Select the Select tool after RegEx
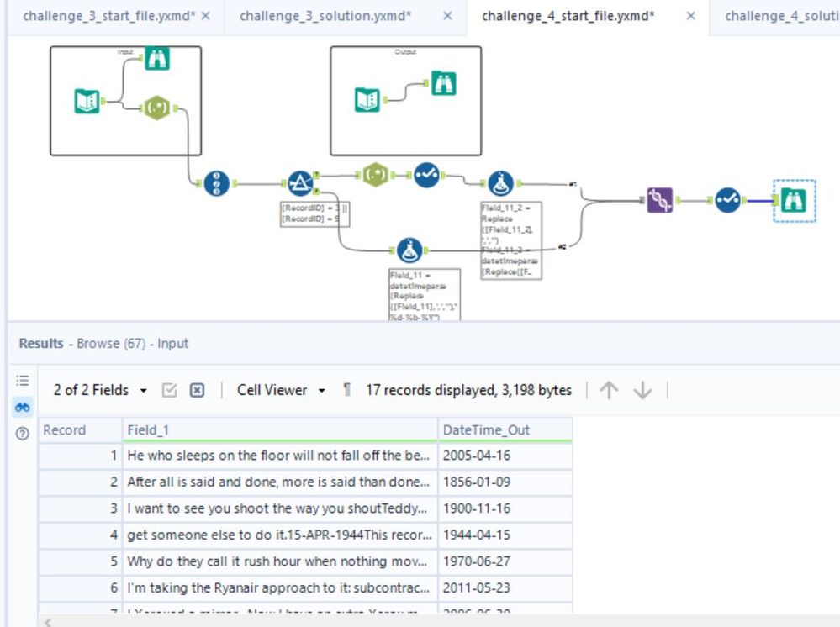Image resolution: width=840 pixels, height=627 pixels. [x=426, y=175]
